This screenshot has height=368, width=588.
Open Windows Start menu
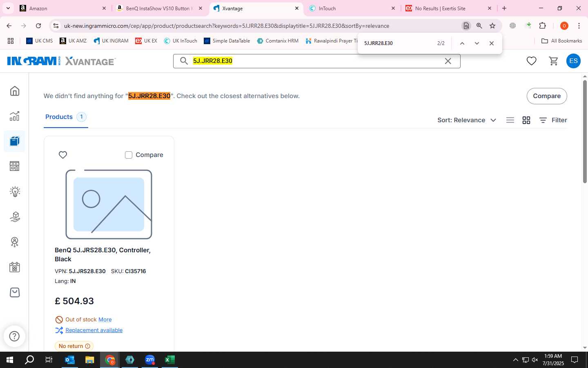point(10,360)
